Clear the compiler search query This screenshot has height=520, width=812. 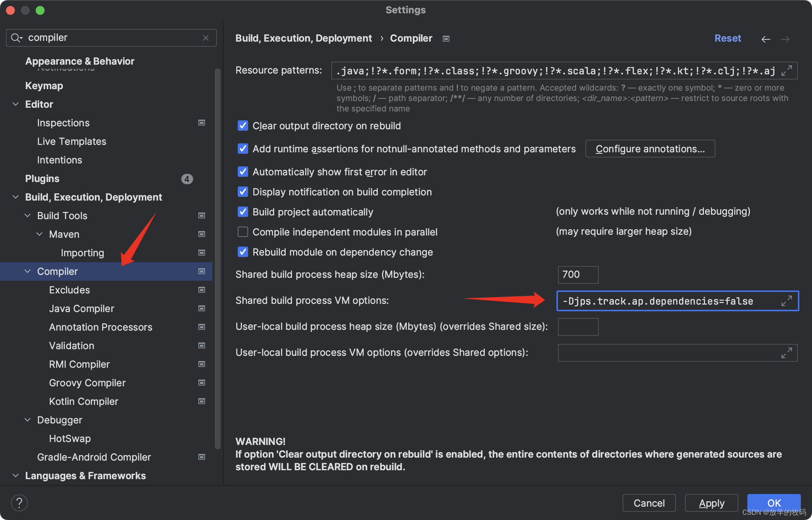pos(206,38)
